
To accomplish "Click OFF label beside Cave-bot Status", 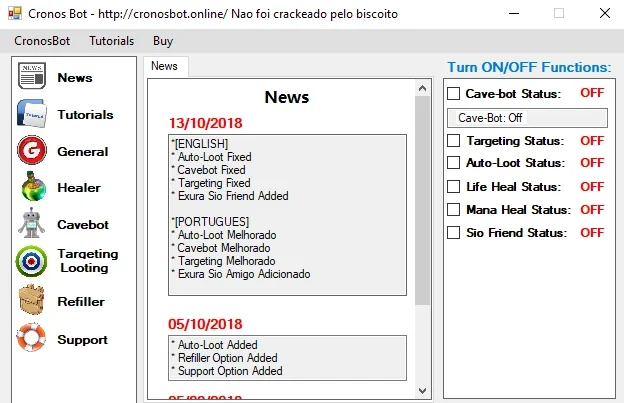I will 592,93.
